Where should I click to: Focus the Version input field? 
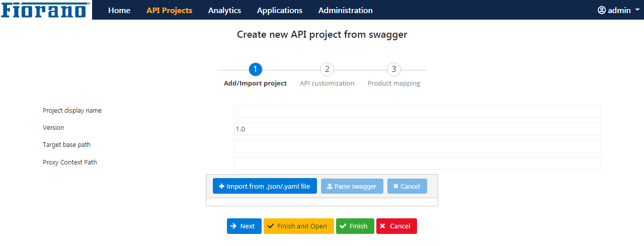pos(417,129)
